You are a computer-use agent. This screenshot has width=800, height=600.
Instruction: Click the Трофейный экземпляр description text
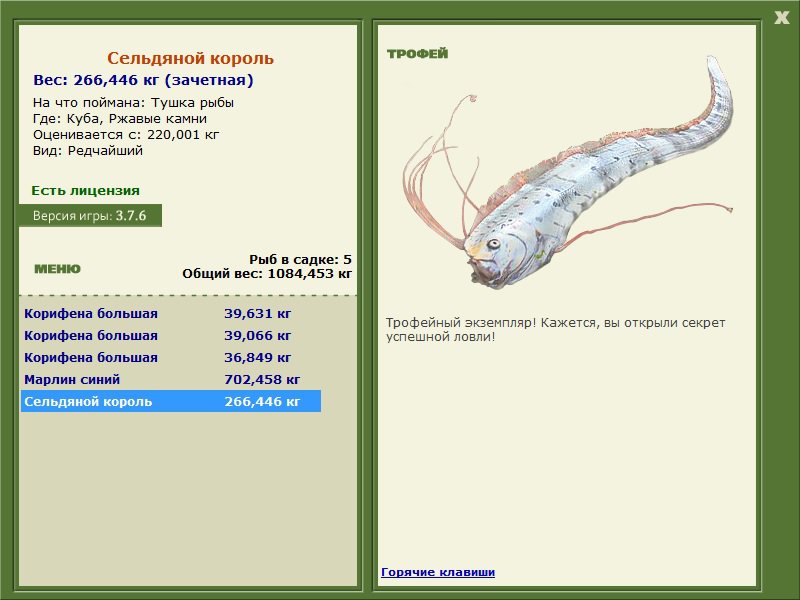(x=555, y=330)
